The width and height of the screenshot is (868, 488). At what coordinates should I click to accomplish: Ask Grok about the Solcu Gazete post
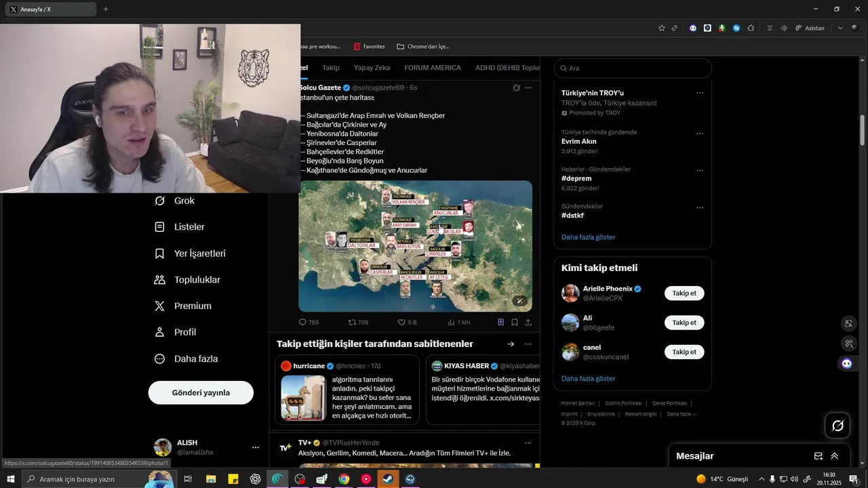(x=516, y=88)
